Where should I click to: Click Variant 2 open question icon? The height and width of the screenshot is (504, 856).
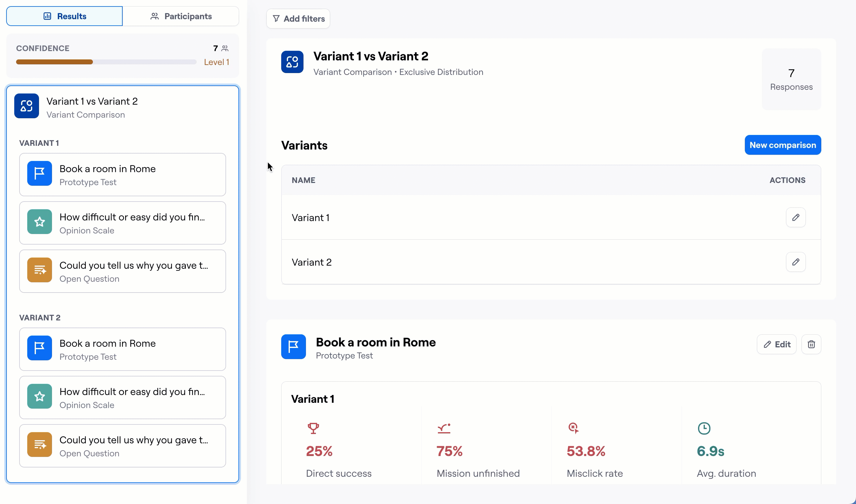coord(39,445)
